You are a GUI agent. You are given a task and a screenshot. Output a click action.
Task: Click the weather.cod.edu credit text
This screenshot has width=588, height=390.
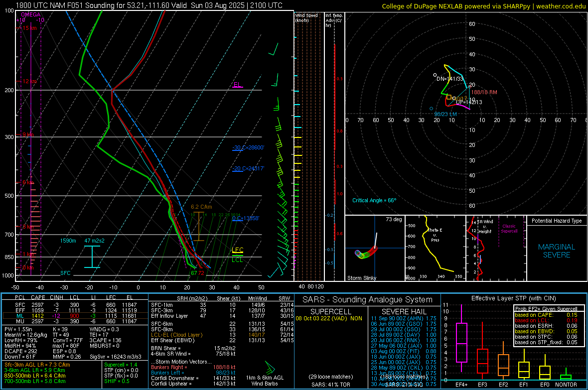pyautogui.click(x=561, y=6)
